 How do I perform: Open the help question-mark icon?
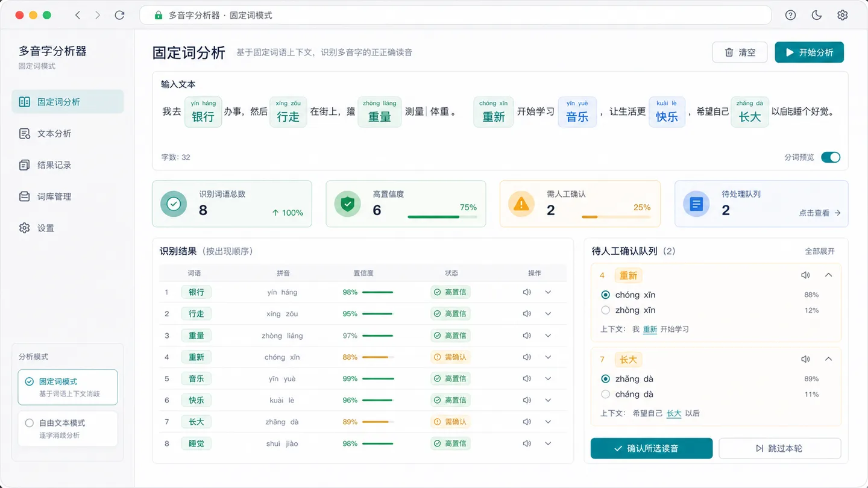point(790,15)
